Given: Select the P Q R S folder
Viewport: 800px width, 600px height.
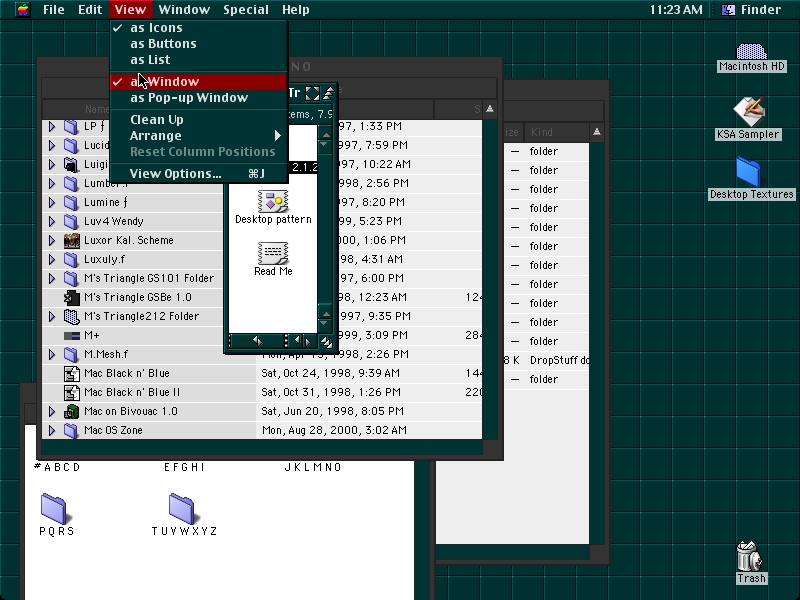Looking at the screenshot, I should (x=54, y=509).
